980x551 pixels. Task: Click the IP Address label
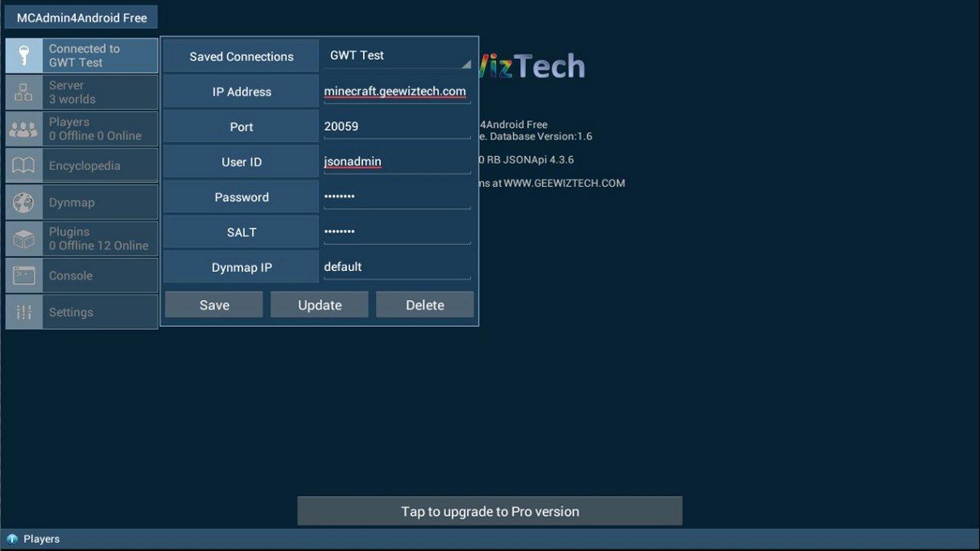click(x=241, y=92)
